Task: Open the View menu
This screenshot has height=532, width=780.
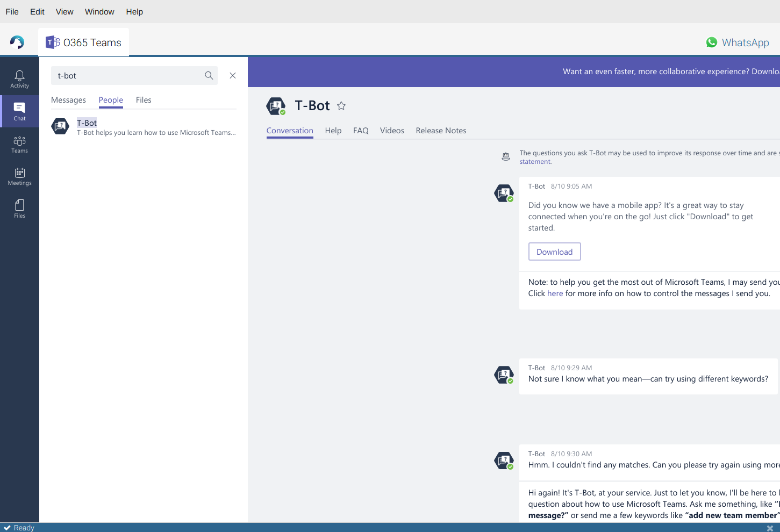Action: tap(65, 12)
